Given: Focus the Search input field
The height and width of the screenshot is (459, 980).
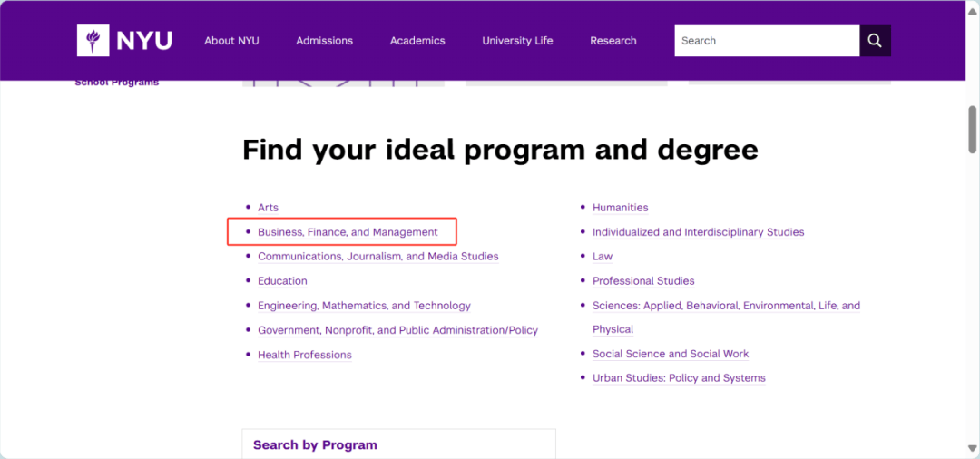Looking at the screenshot, I should pyautogui.click(x=766, y=41).
